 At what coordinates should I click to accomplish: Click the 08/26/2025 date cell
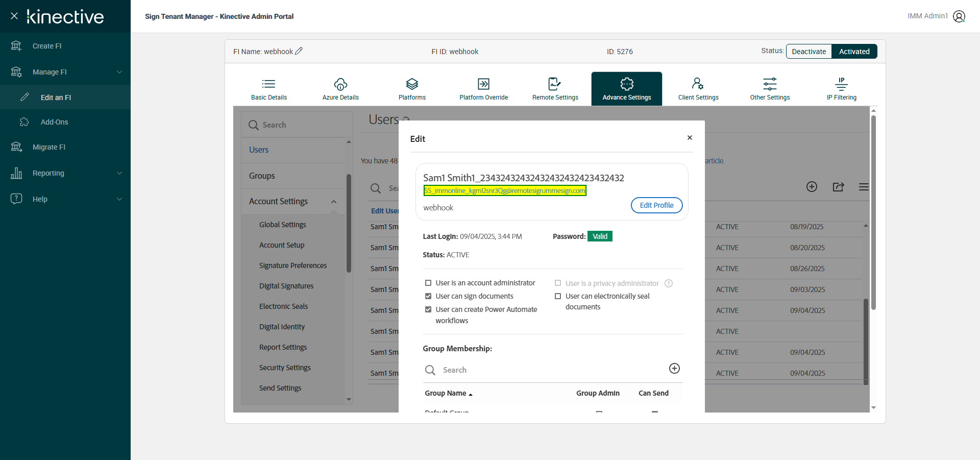[x=807, y=269]
